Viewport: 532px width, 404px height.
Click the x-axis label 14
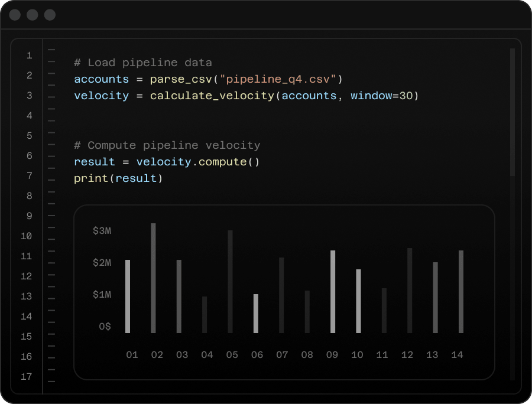(x=457, y=355)
